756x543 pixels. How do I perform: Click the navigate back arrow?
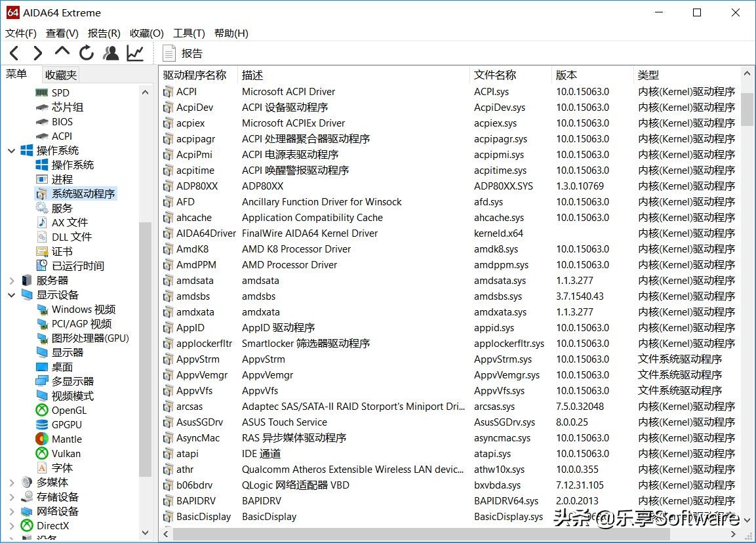pyautogui.click(x=13, y=53)
